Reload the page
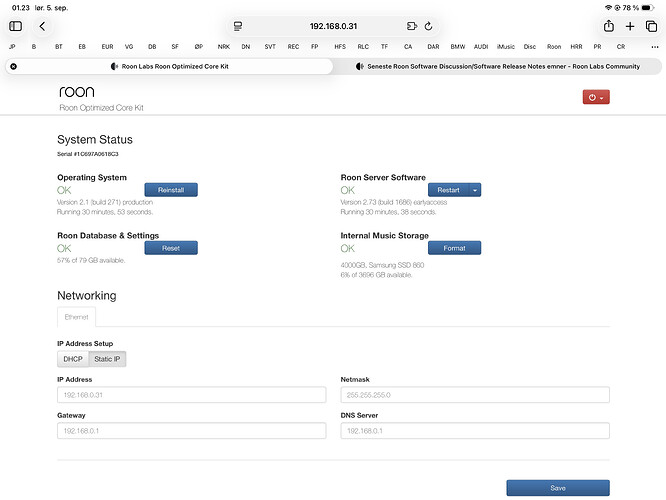 429,26
